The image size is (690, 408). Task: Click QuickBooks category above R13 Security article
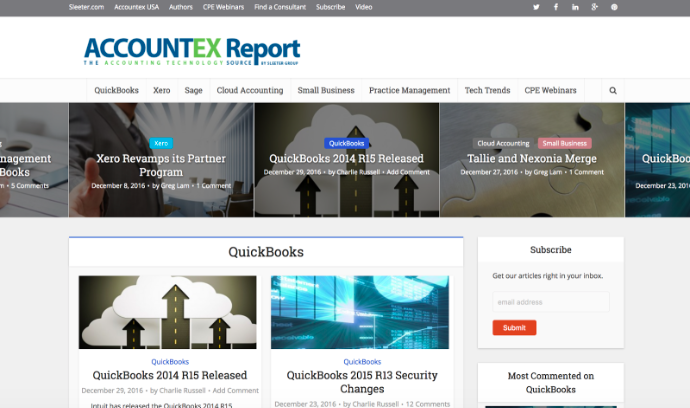coord(362,362)
